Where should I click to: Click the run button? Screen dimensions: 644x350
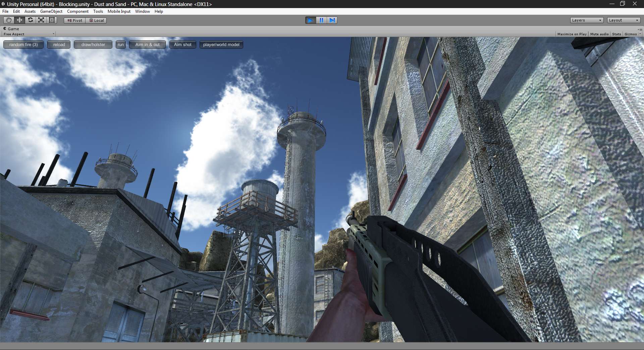pyautogui.click(x=121, y=45)
